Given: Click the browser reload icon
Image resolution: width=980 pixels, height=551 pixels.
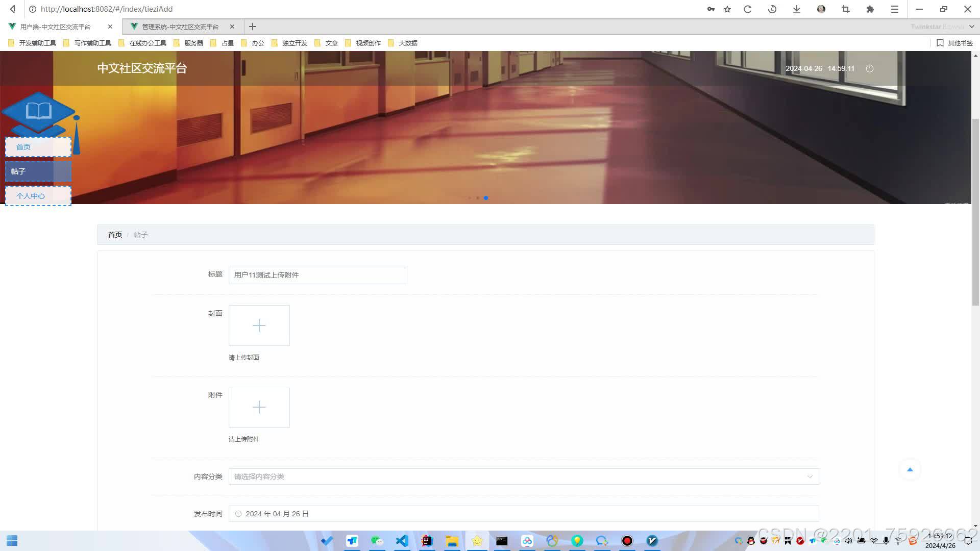Looking at the screenshot, I should coord(747,9).
